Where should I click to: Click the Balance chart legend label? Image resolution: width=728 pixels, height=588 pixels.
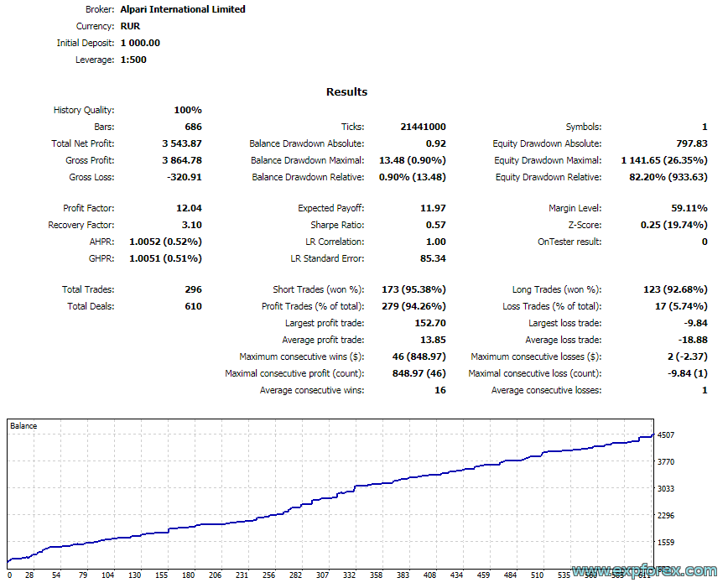tap(23, 426)
